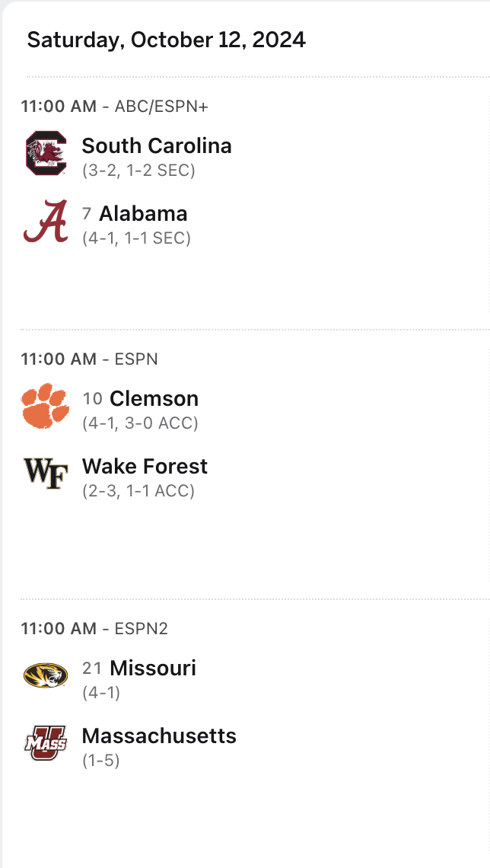Open the Missouri team name link
This screenshot has height=868, width=490.
point(153,668)
